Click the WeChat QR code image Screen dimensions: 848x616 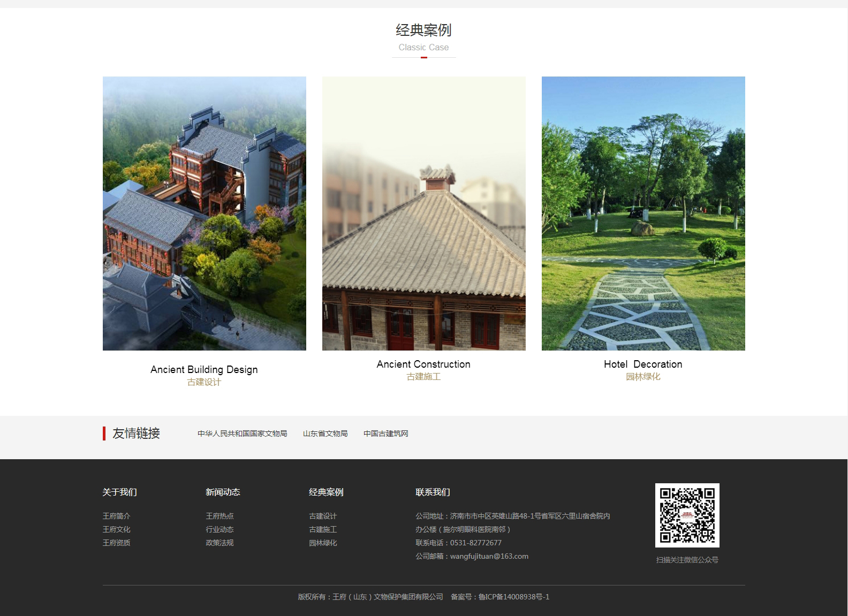tap(687, 515)
